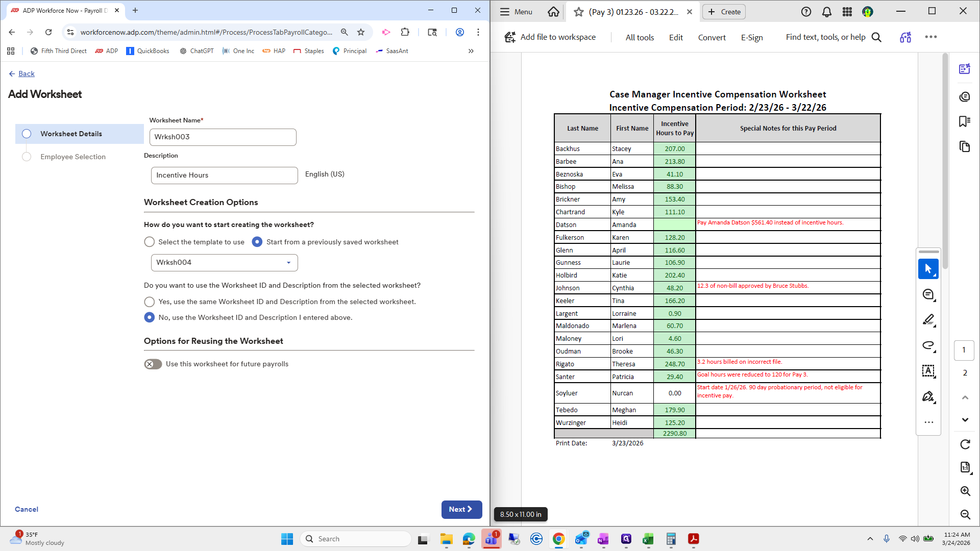Open the Convert menu in Acrobat
This screenshot has height=551, width=980.
tap(712, 37)
